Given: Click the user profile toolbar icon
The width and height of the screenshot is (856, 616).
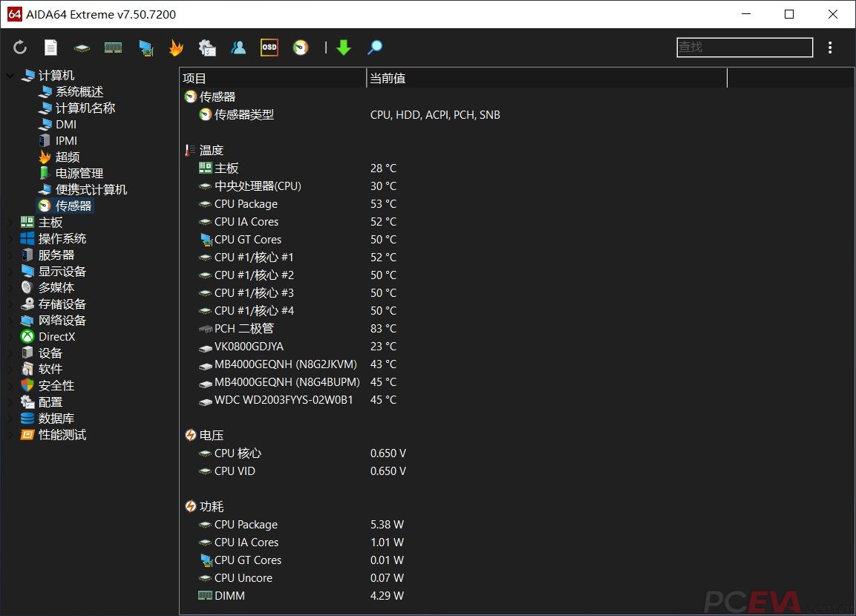Looking at the screenshot, I should pos(238,47).
